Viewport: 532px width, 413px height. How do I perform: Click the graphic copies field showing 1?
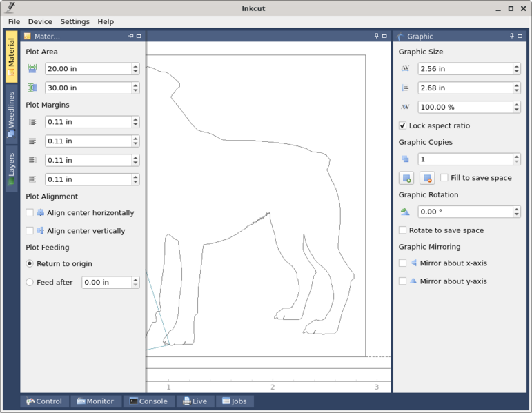[x=465, y=159]
